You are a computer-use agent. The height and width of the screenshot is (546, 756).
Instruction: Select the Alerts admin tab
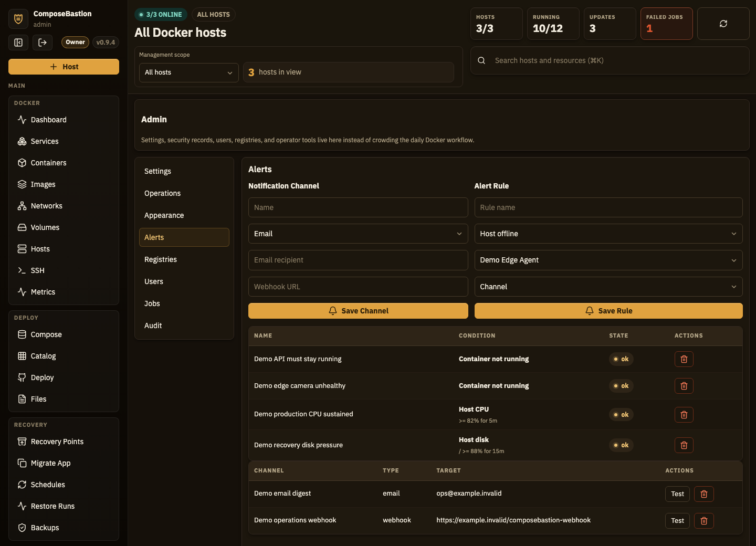point(184,237)
